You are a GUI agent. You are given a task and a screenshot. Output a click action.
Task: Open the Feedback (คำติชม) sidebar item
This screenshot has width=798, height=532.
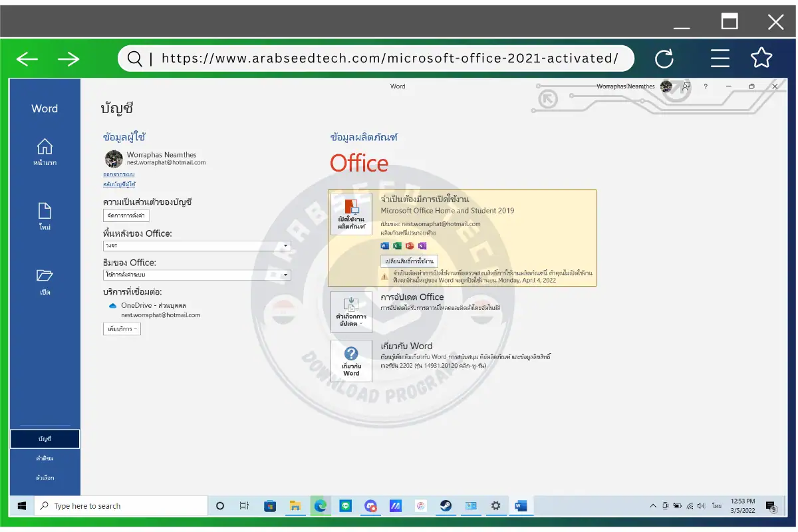[x=45, y=458]
